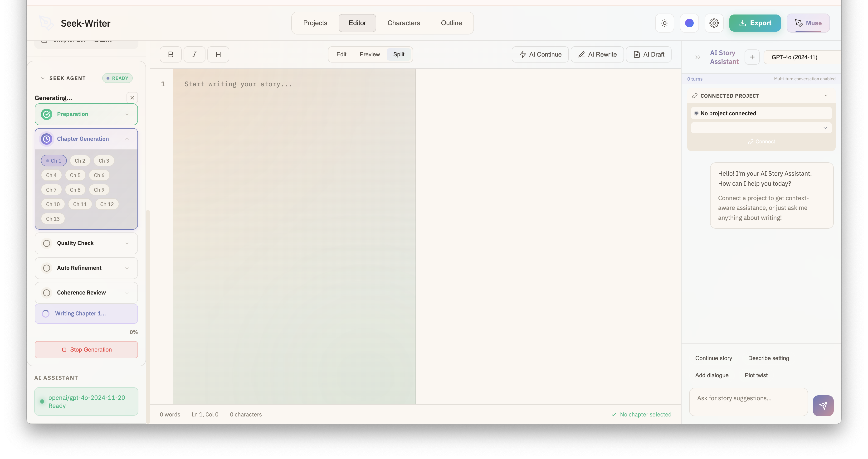Click AI Draft
The image size is (868, 459).
pos(649,54)
